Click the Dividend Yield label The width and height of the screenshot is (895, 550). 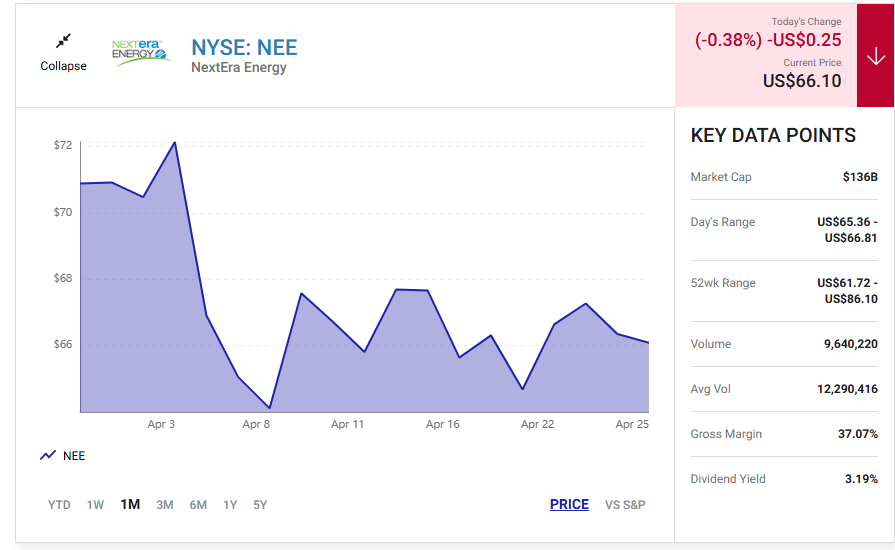(x=728, y=479)
